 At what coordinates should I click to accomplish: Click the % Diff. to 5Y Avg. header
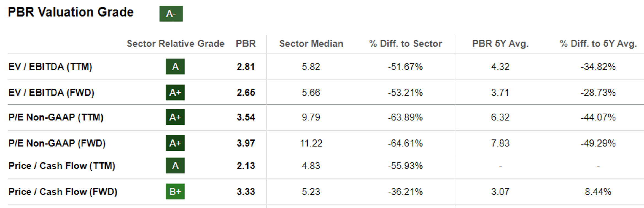click(x=598, y=44)
